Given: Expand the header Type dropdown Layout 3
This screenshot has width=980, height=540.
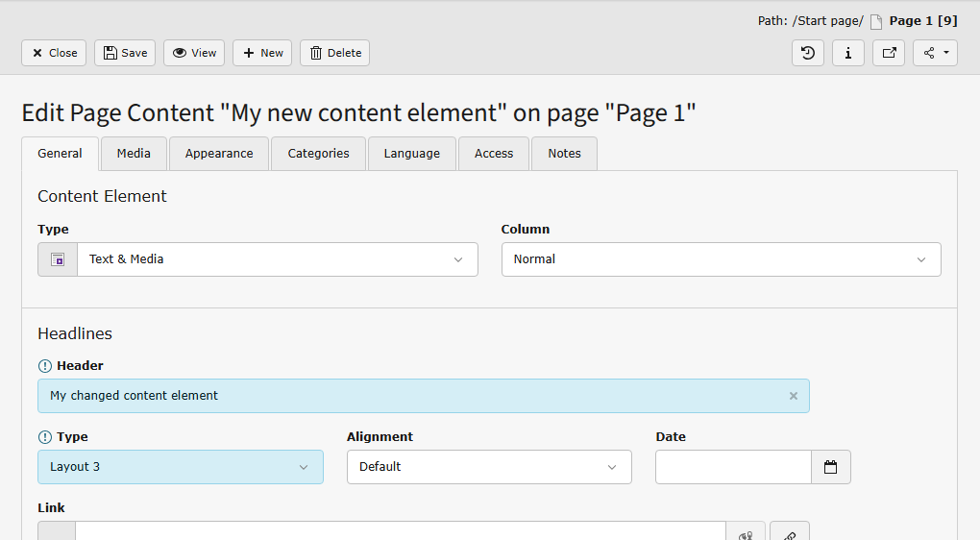Looking at the screenshot, I should 181,467.
